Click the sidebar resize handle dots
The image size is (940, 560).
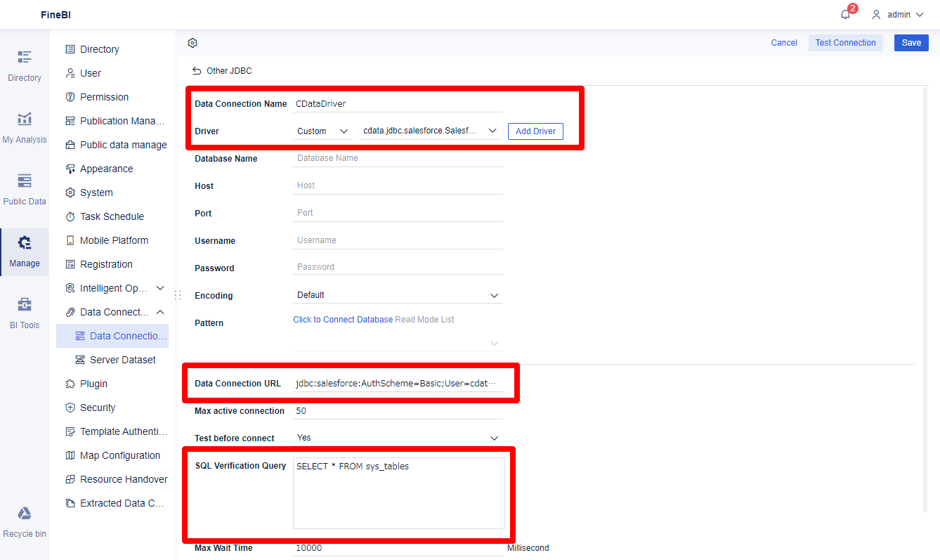176,295
